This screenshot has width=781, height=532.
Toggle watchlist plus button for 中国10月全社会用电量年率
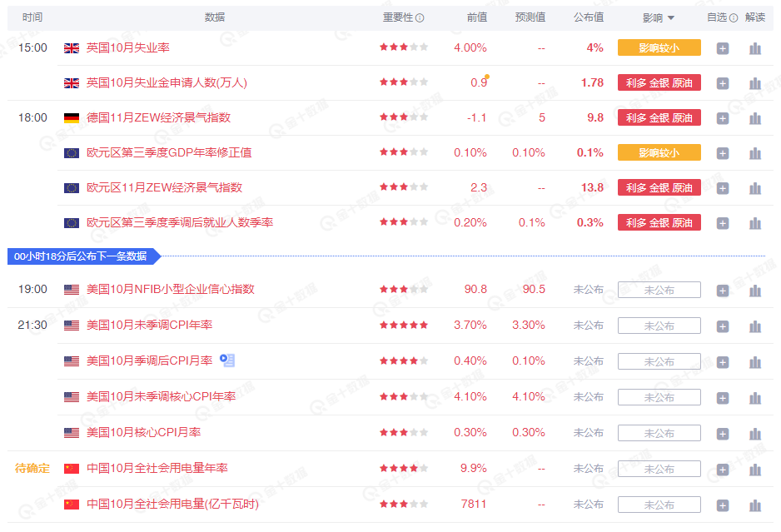[723, 468]
